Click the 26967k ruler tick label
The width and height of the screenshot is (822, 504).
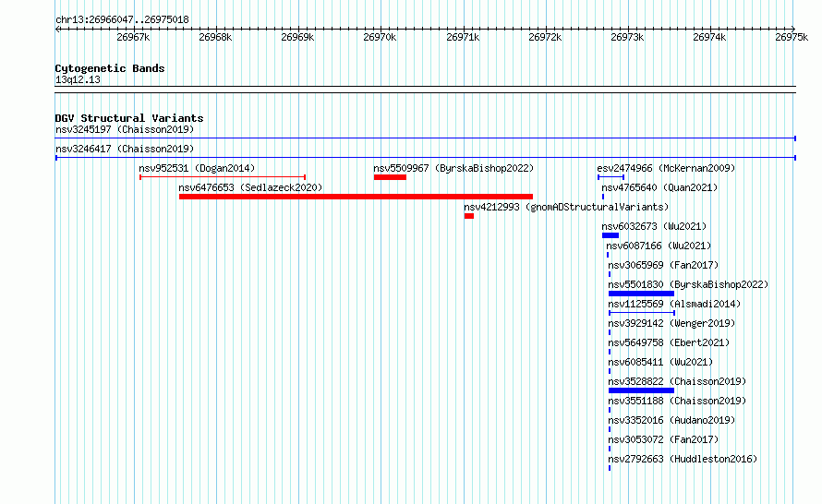[x=133, y=37]
